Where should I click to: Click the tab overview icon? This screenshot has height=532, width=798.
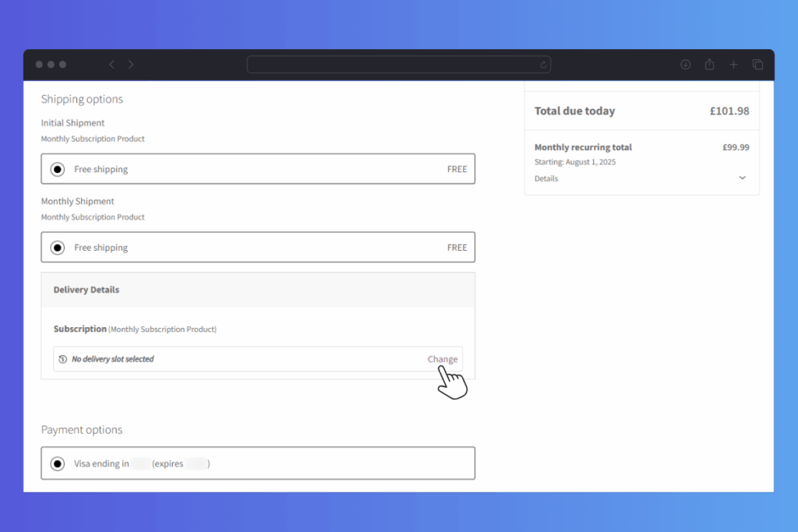pyautogui.click(x=757, y=65)
